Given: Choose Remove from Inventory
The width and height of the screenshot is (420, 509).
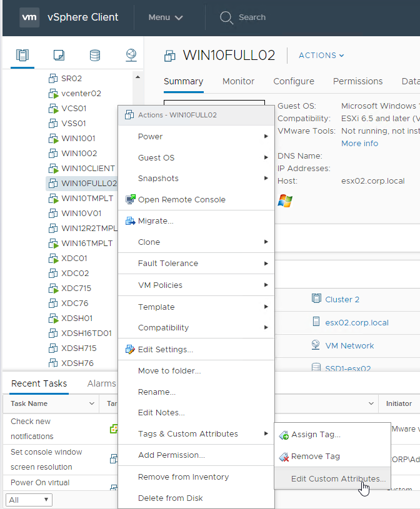Looking at the screenshot, I should pyautogui.click(x=196, y=477).
